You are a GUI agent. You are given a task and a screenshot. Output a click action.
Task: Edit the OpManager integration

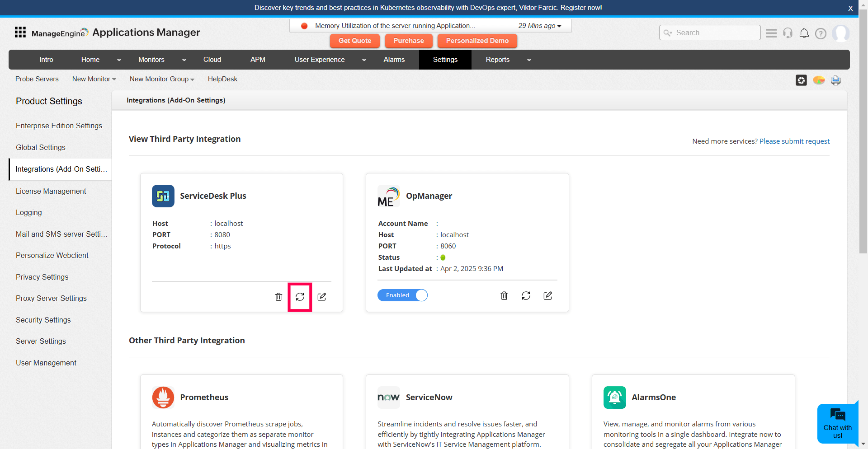[x=548, y=295]
